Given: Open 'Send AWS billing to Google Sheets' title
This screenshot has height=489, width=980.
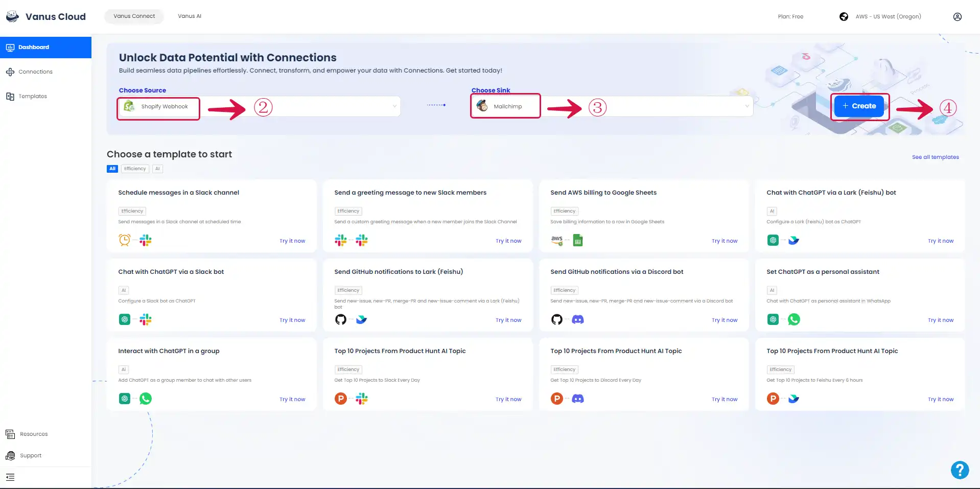Looking at the screenshot, I should pyautogui.click(x=603, y=193).
